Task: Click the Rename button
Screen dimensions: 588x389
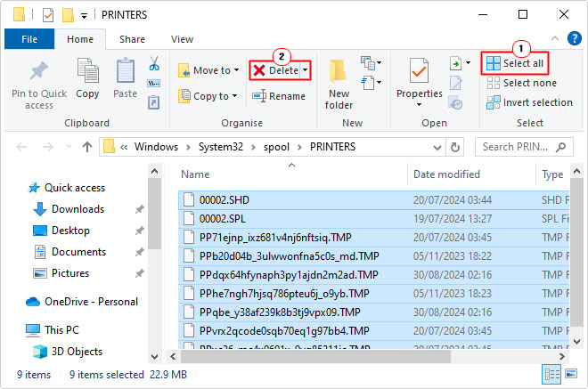Action: coord(279,96)
